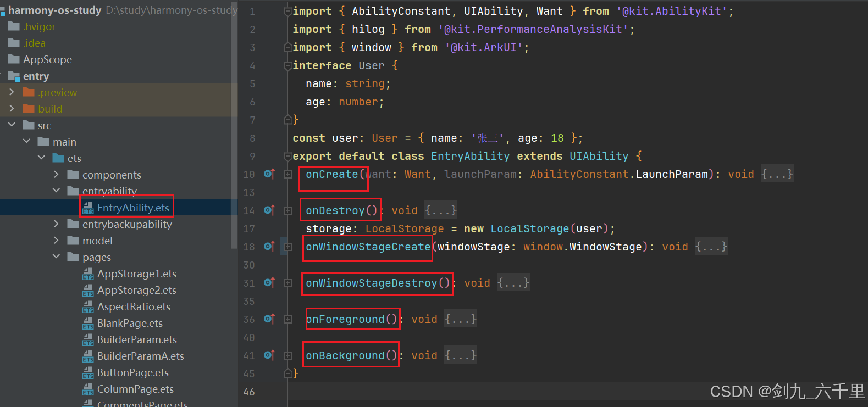Click override gutter icon beside onDestroy
Screen dimensions: 868x407
point(269,210)
